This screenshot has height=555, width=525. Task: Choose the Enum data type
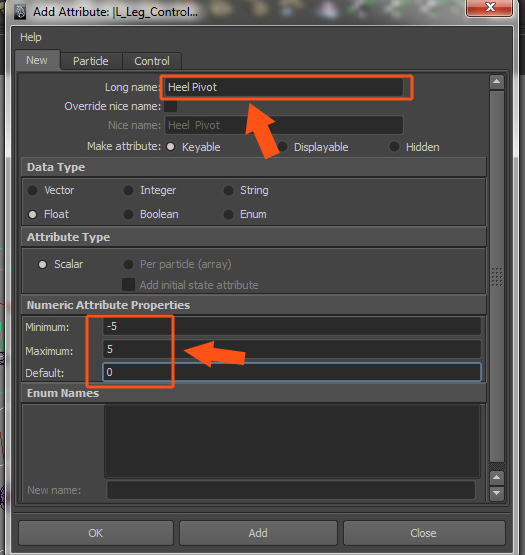point(228,214)
